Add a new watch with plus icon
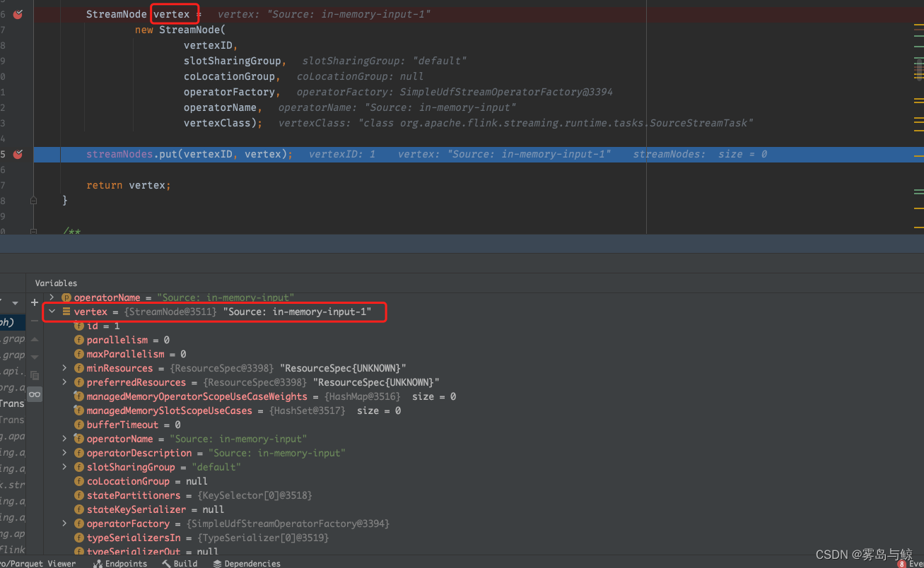This screenshot has width=924, height=568. point(35,302)
